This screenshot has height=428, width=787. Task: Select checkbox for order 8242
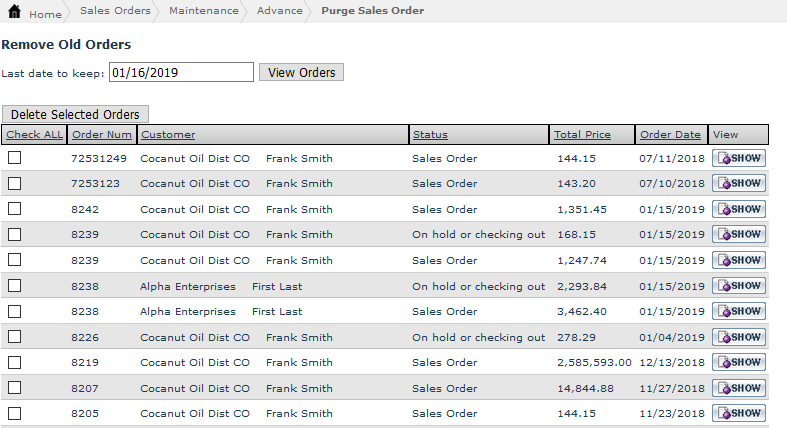(x=15, y=209)
